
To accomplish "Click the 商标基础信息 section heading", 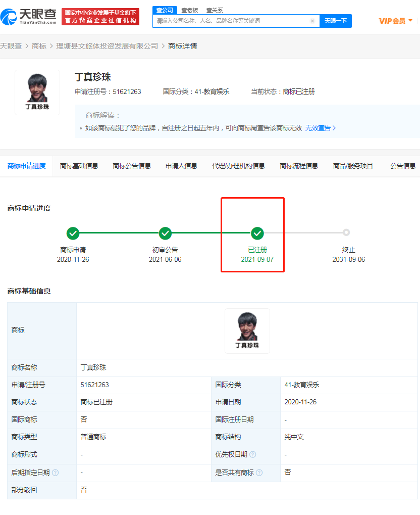I will click(29, 291).
